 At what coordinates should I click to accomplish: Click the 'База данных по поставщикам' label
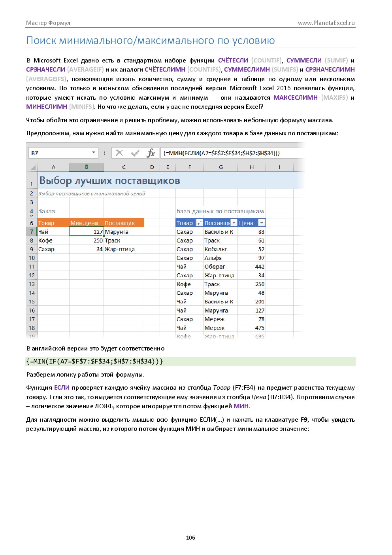tap(220, 211)
